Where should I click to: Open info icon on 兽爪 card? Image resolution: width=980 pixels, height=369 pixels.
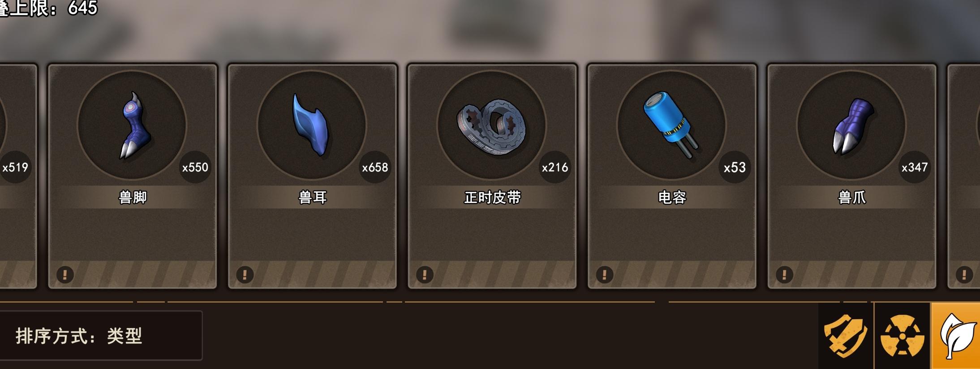point(784,274)
